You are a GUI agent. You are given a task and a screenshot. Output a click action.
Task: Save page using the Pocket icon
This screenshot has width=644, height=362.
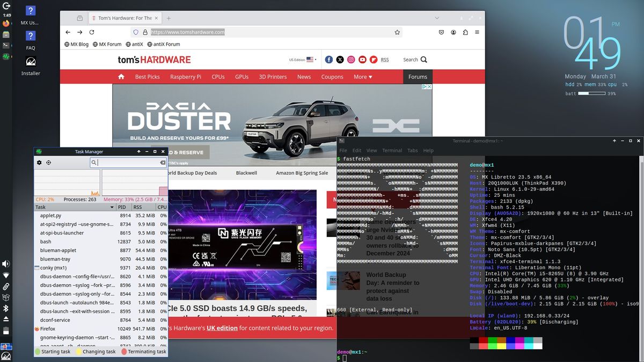click(442, 32)
